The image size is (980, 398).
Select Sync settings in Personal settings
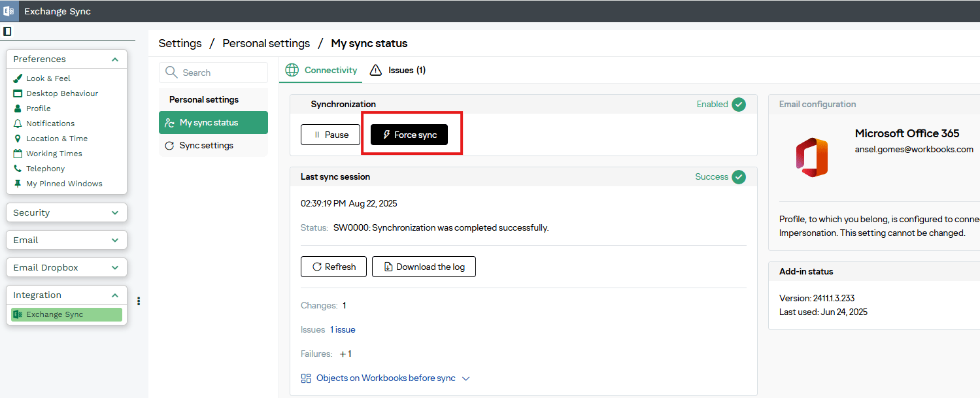[206, 146]
